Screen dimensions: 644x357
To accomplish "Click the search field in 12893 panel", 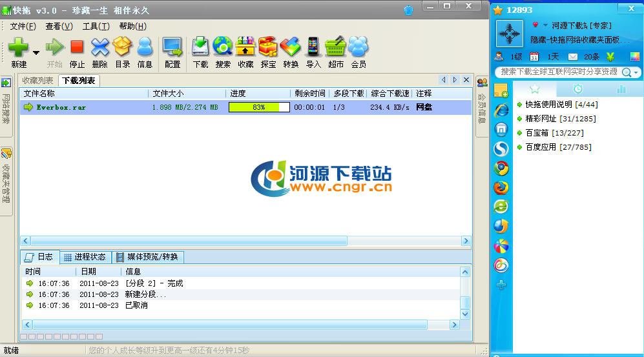I will click(559, 72).
